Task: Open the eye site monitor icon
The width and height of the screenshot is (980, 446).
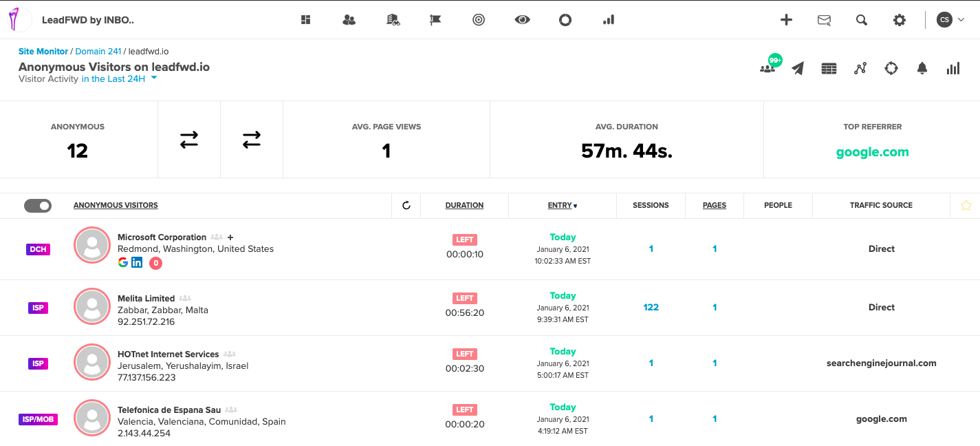Action: [x=523, y=20]
